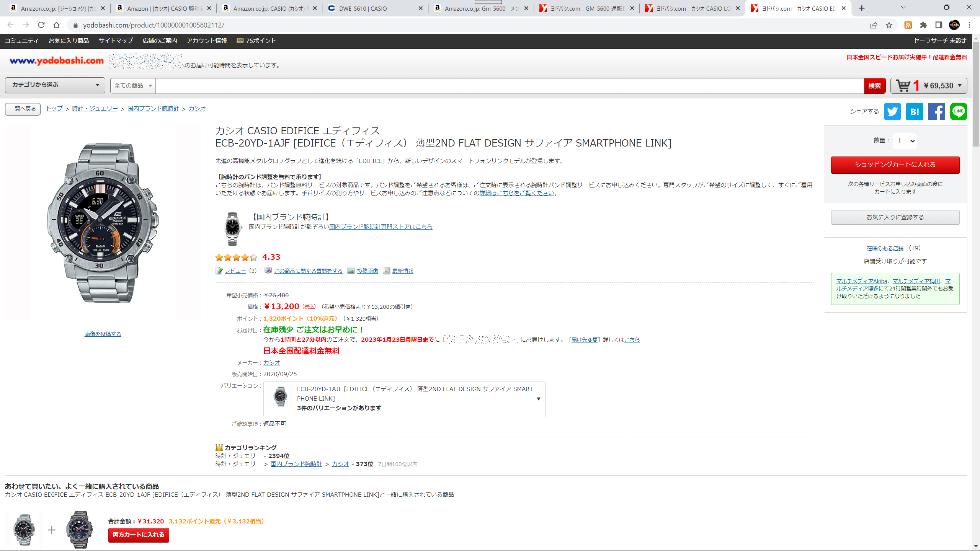Open 店舗のご案内 menu item
Image resolution: width=980 pixels, height=551 pixels.
click(x=160, y=41)
